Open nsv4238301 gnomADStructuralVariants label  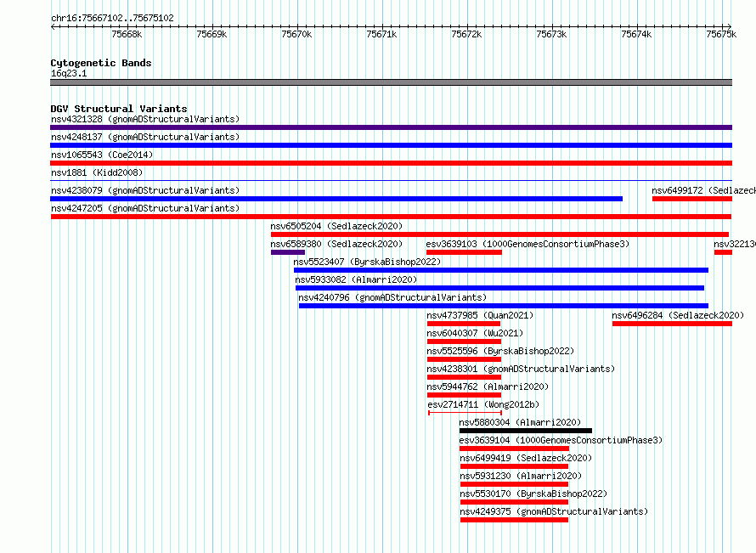pos(522,369)
